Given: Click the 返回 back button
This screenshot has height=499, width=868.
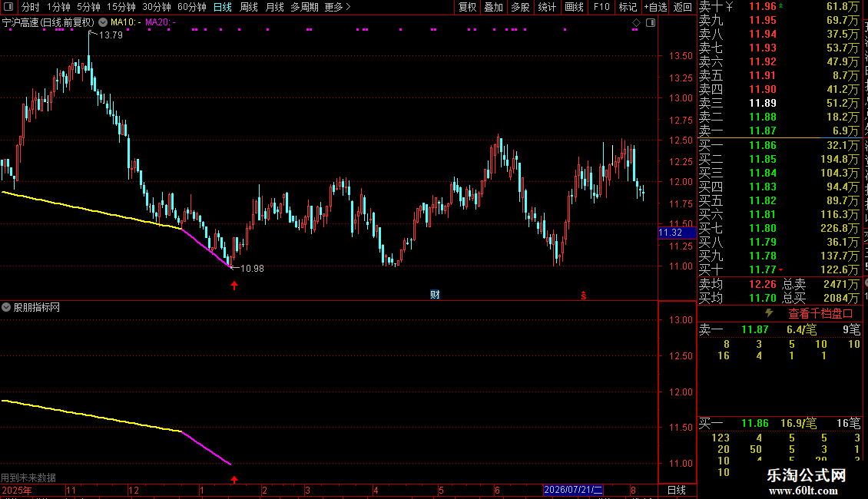Looking at the screenshot, I should 683,7.
